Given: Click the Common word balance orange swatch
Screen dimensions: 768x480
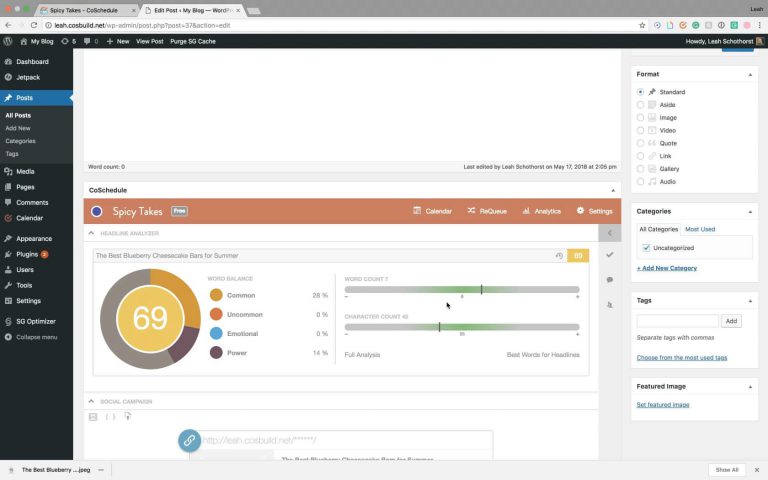Looking at the screenshot, I should pyautogui.click(x=216, y=295).
